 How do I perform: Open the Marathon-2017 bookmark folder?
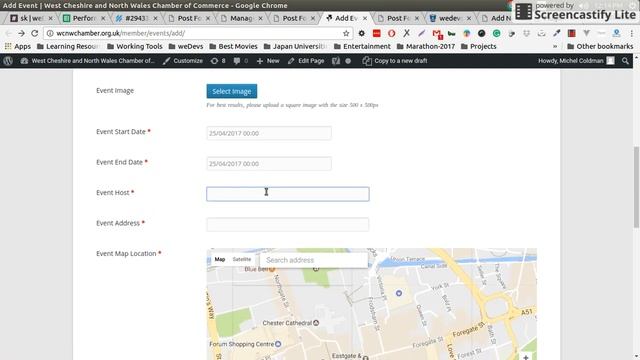pyautogui.click(x=426, y=47)
